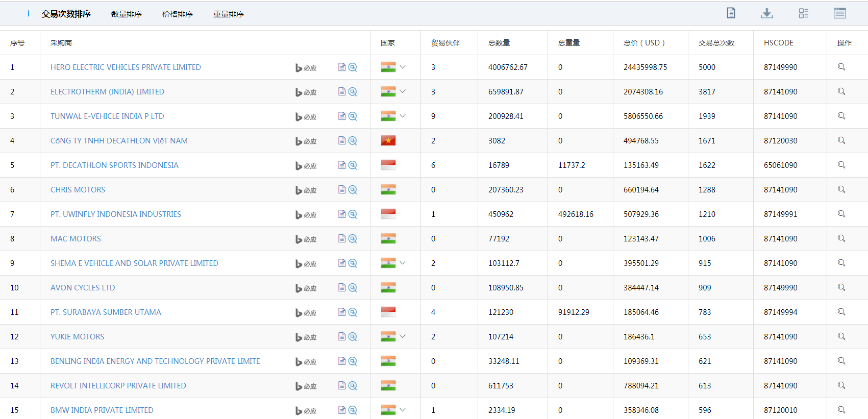Open TUNWAL E-VEHICLE INDIA P LTD link
Screen dimensions: 868x419
[x=107, y=116]
